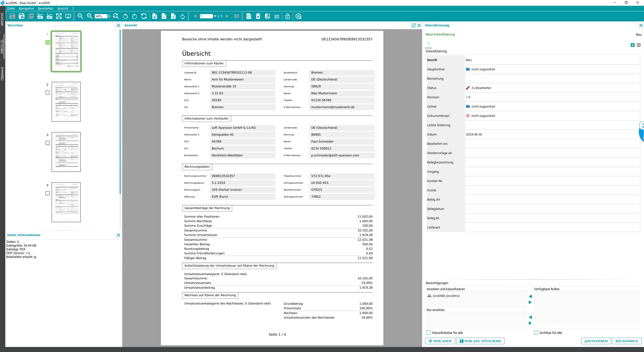Uncheck the page 1 thumbnail checkbox
The width and height of the screenshot is (644, 352).
point(48,42)
